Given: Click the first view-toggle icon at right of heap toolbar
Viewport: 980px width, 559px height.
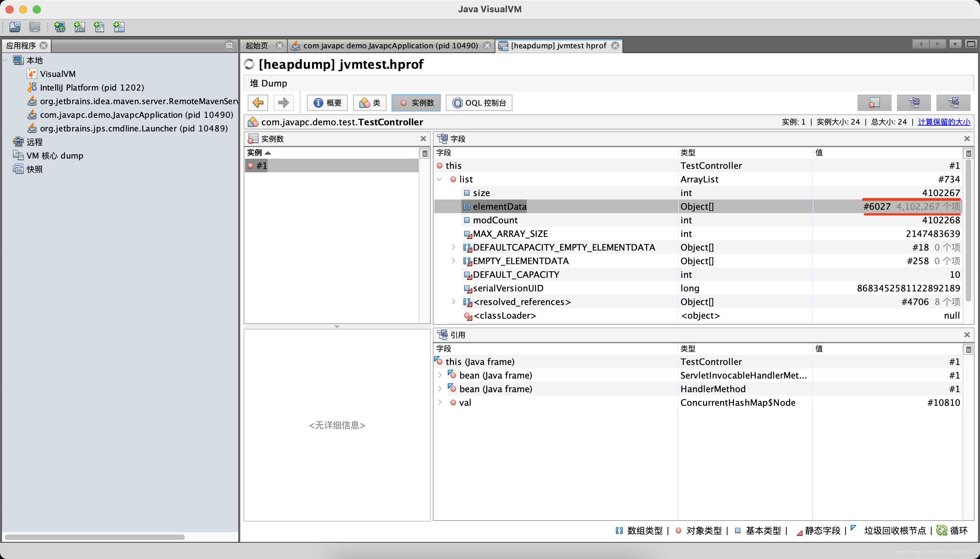Looking at the screenshot, I should click(874, 102).
